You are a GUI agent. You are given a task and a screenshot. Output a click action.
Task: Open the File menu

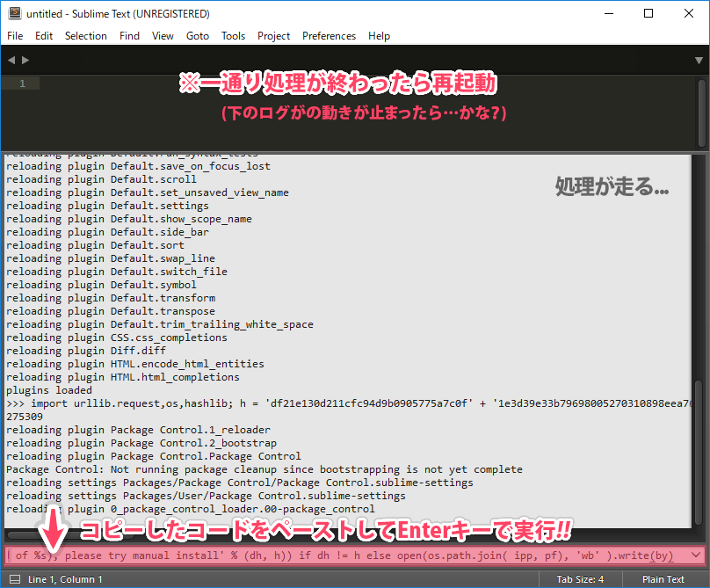(15, 36)
